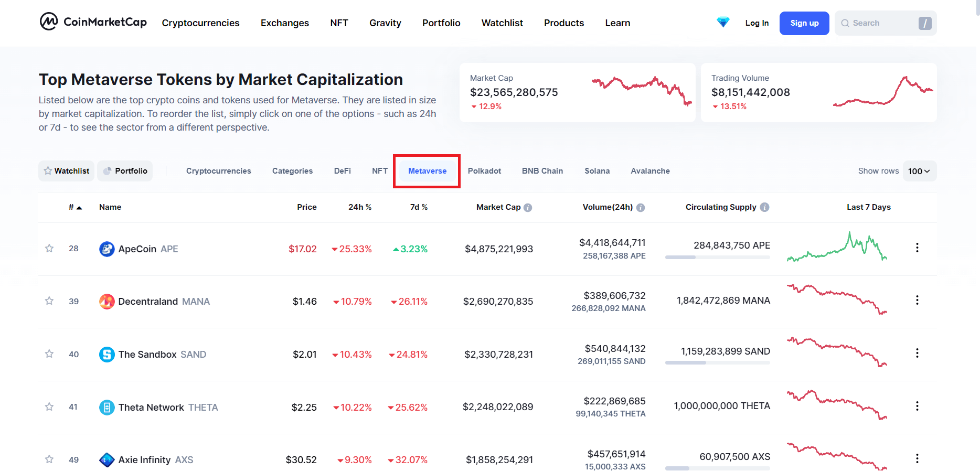Open the three-dot menu for Axie Infinity
This screenshot has width=980, height=471.
917,458
